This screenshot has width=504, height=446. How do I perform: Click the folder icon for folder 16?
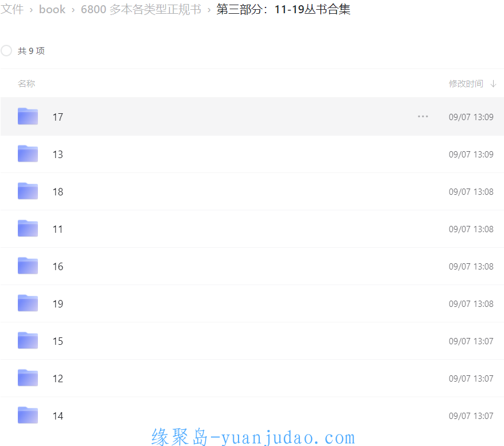pos(28,266)
